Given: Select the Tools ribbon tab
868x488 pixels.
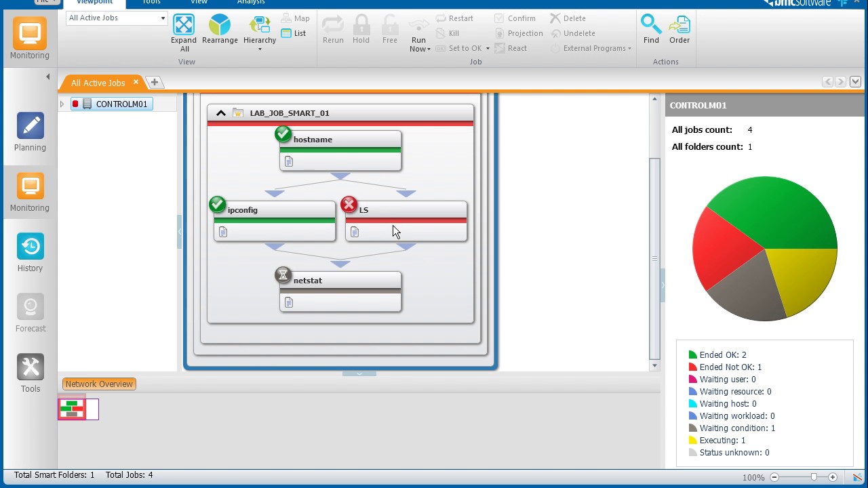Looking at the screenshot, I should 151,3.
